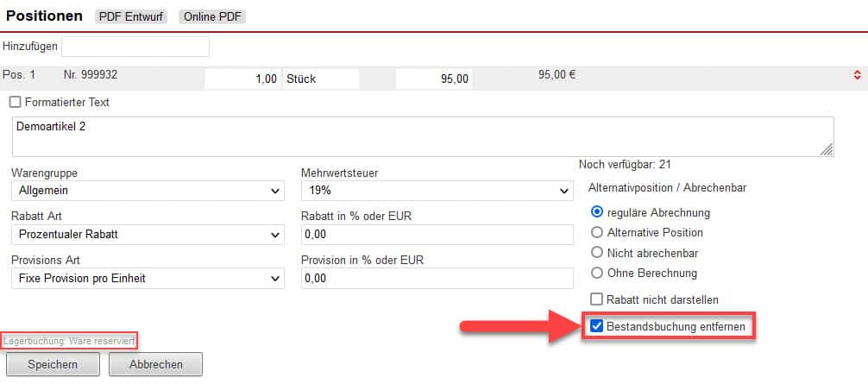The height and width of the screenshot is (384, 868).
Task: Click the Abbrechen button
Action: (x=155, y=364)
